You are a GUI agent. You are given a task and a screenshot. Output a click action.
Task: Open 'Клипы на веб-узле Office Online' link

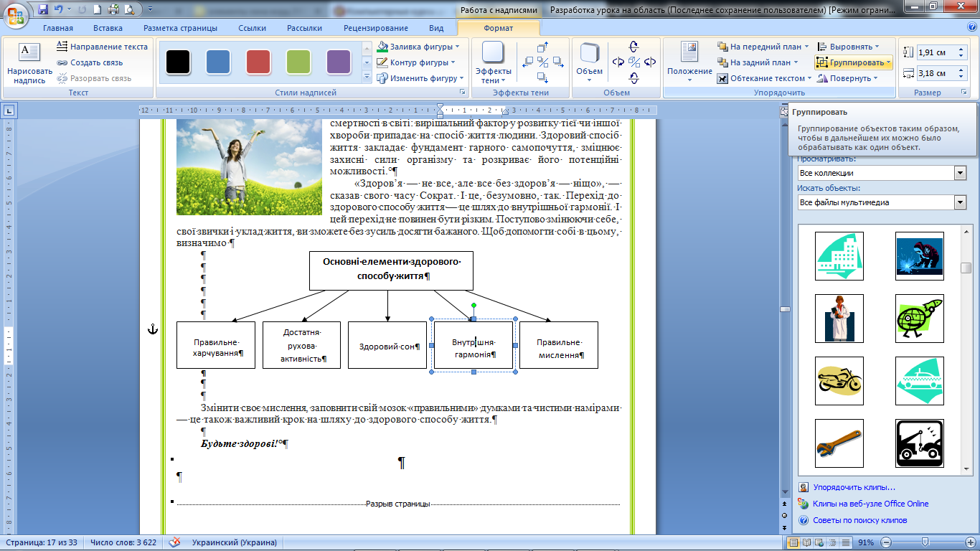pos(870,504)
